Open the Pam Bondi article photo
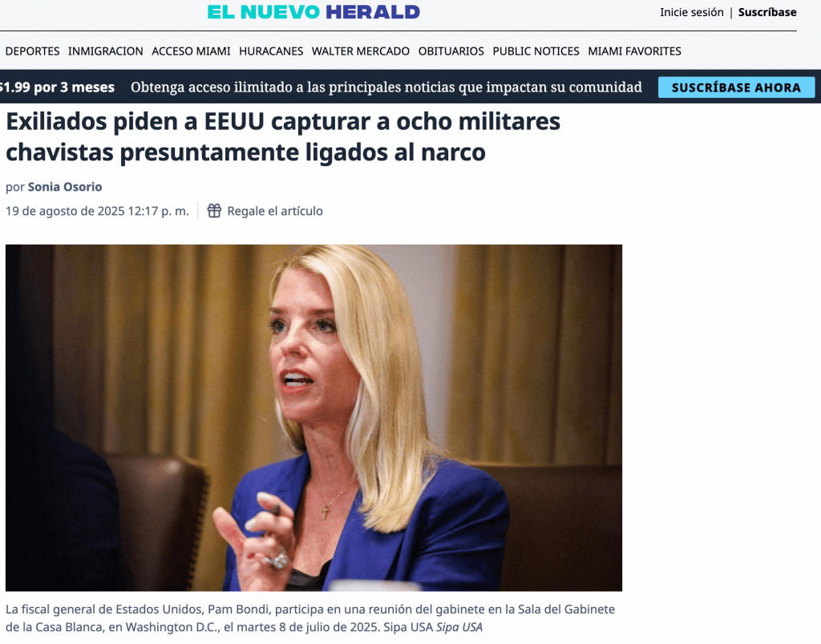Viewport: 821px width, 644px height. (x=313, y=418)
